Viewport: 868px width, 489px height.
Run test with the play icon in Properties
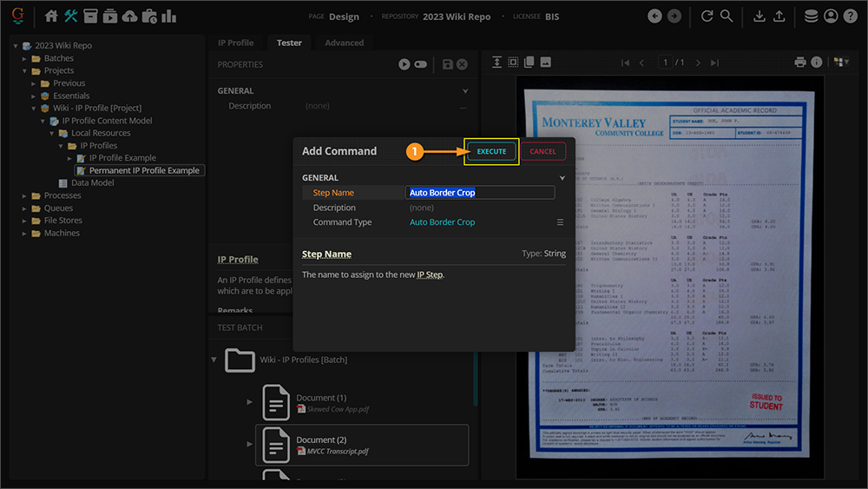(x=404, y=64)
